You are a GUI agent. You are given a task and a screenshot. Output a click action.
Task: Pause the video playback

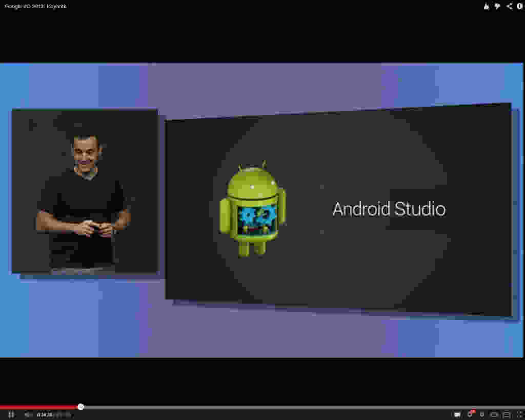coord(11,415)
